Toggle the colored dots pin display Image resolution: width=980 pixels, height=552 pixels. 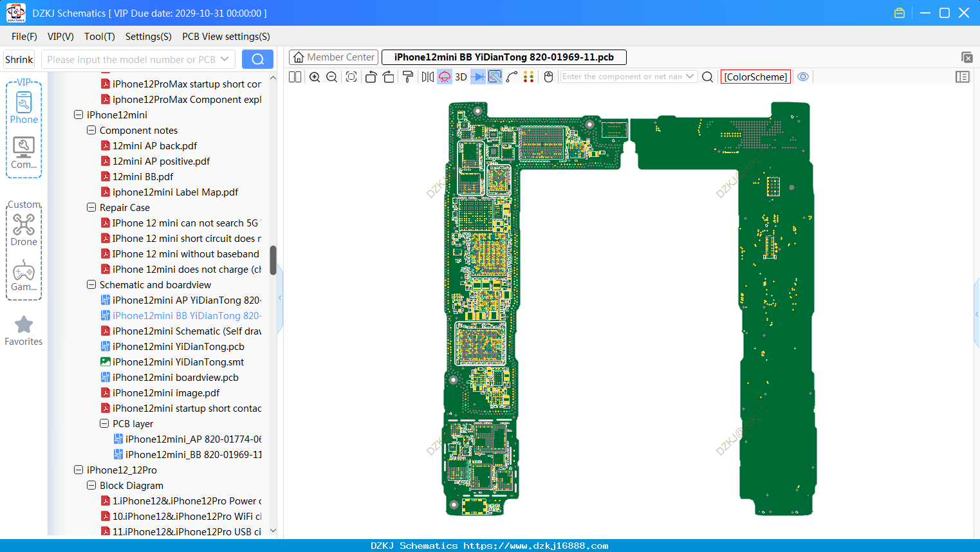(529, 77)
